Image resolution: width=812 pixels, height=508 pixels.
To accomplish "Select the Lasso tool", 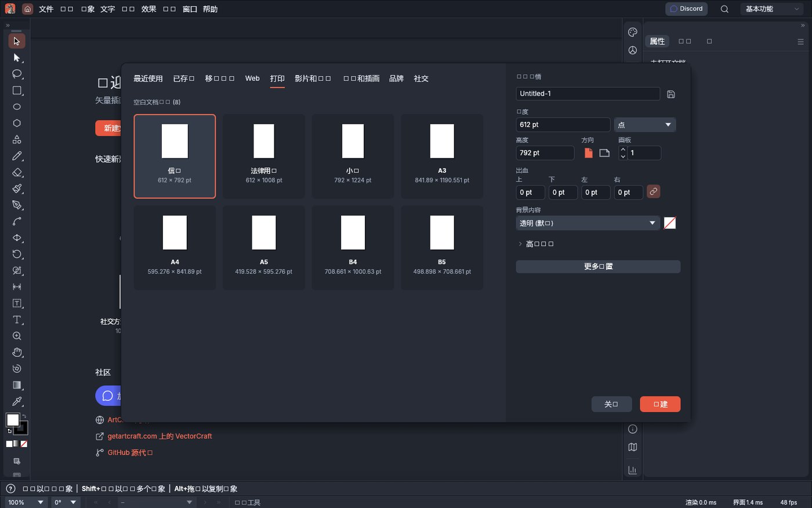I will [17, 74].
